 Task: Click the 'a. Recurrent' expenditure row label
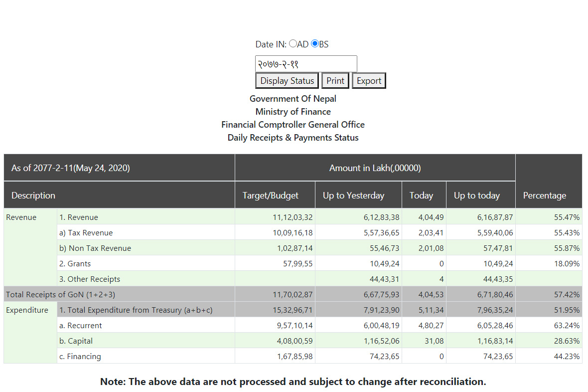click(x=81, y=326)
